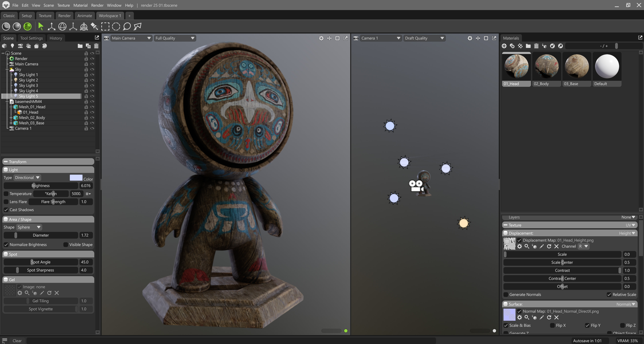Change light Type from Directional
Viewport: 644px width, 344px height.
pos(27,178)
